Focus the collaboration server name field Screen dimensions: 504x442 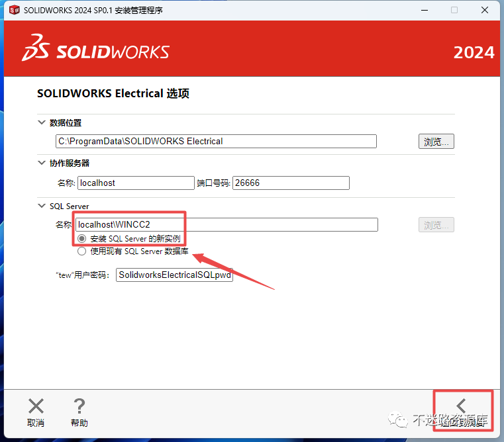pyautogui.click(x=136, y=183)
